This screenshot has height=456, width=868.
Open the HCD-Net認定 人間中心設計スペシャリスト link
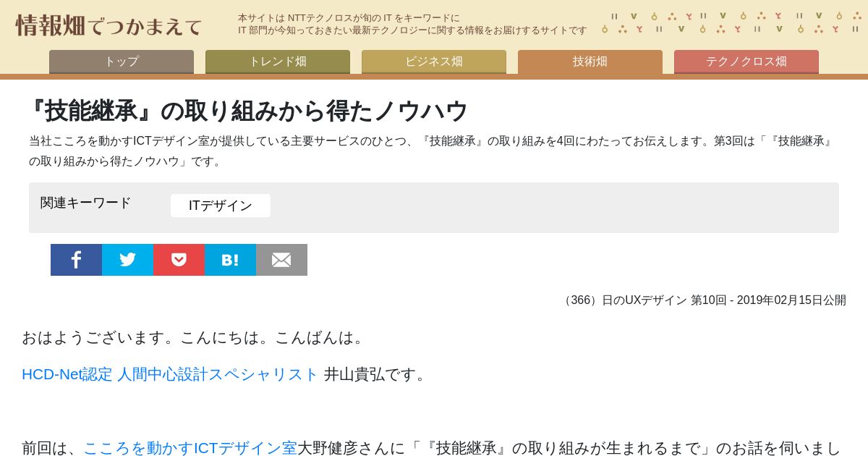coord(170,374)
